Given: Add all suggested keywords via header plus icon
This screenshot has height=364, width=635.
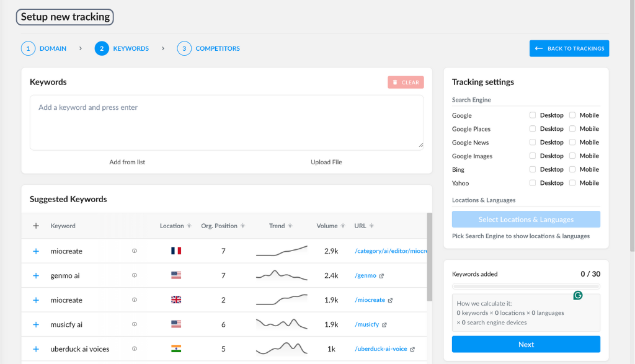Looking at the screenshot, I should [36, 226].
